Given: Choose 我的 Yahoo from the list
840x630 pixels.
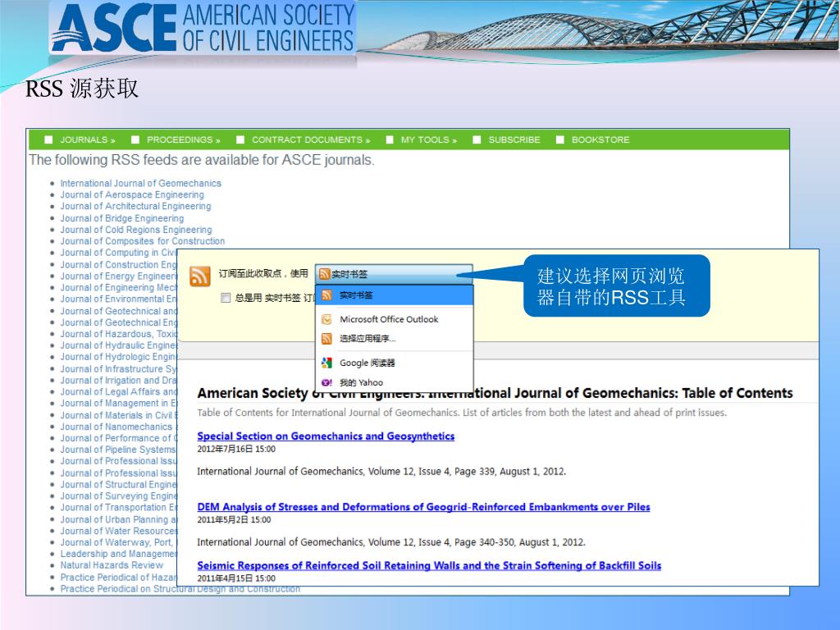Looking at the screenshot, I should tap(395, 382).
